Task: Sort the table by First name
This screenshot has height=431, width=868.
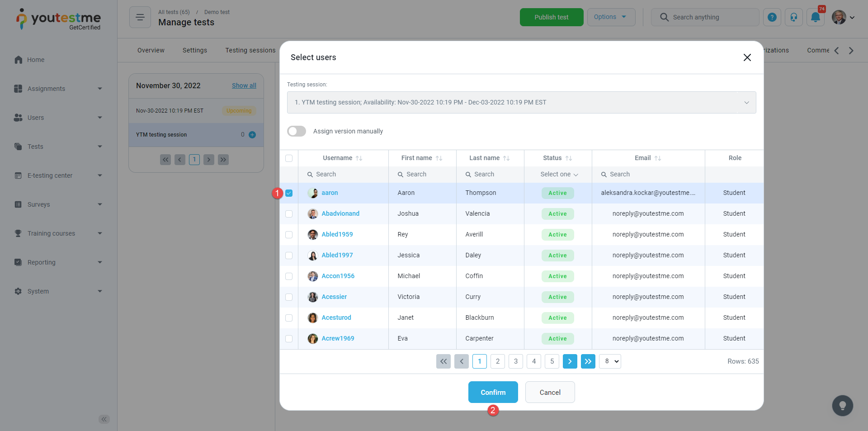Action: (x=439, y=158)
